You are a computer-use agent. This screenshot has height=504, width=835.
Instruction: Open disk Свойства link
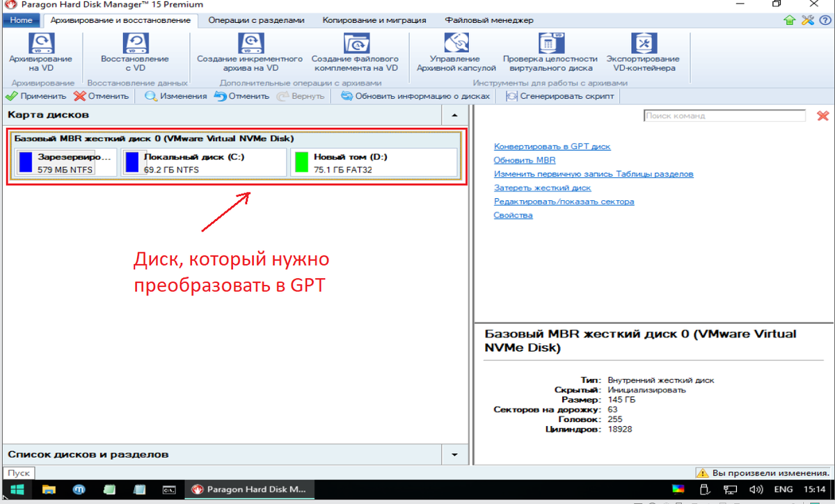coord(514,216)
